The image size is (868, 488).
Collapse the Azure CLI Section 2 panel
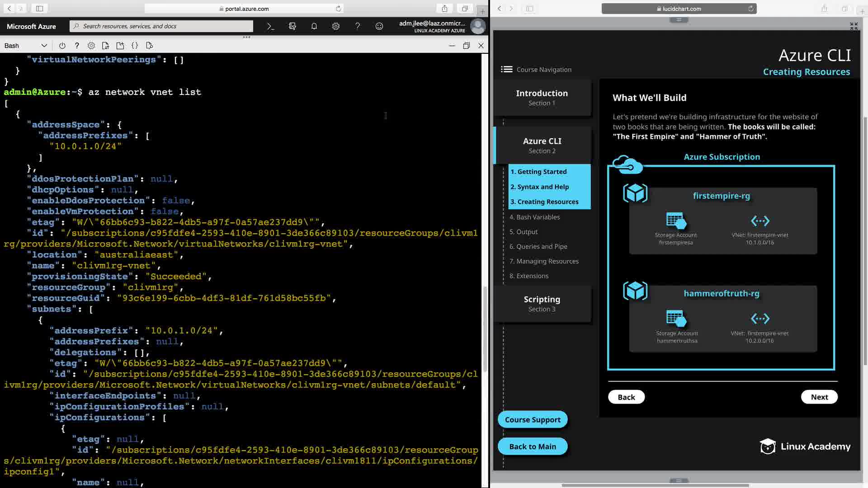[542, 145]
